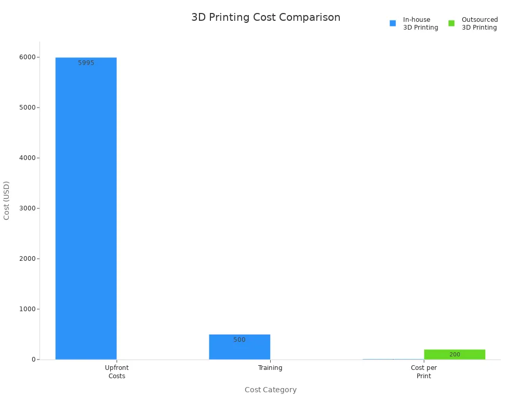The width and height of the screenshot is (532, 399).
Task: Toggle visibility of the Upfront Costs series bar
Action: click(x=86, y=208)
